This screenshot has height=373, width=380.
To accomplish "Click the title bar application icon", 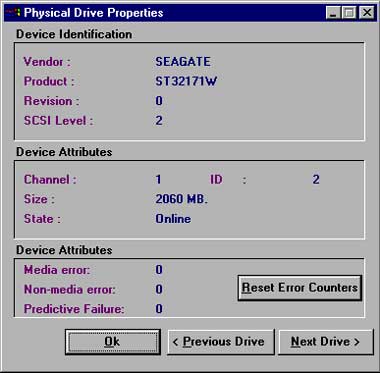I will pos(13,13).
